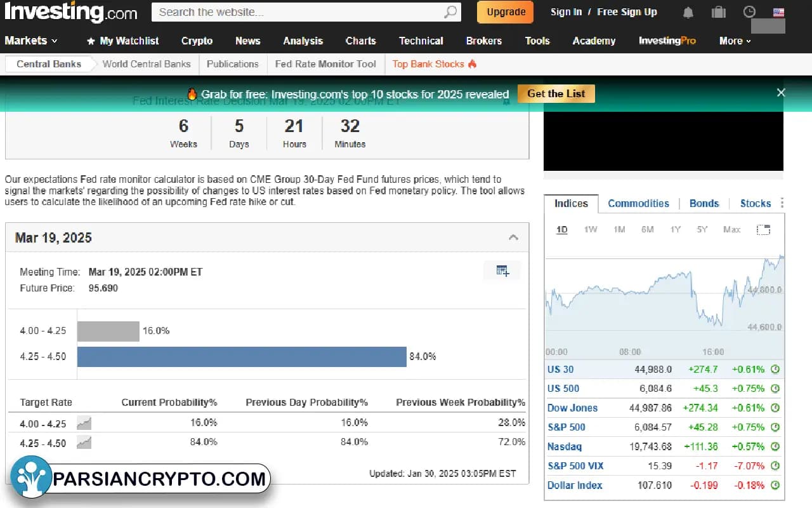Click the clock icon in Dollar Index row
This screenshot has width=812, height=508.
point(775,485)
